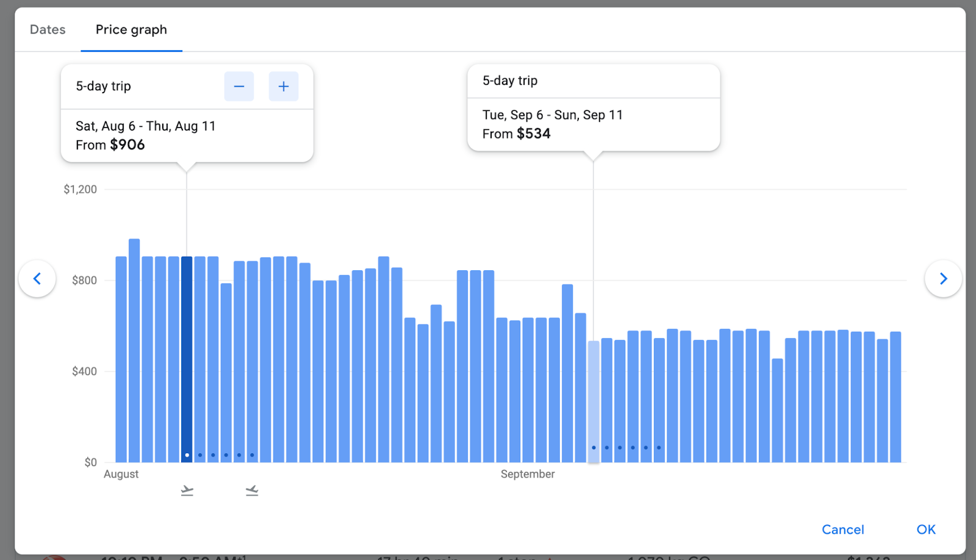Click the "From $534" price text
The height and width of the screenshot is (560, 976).
(517, 134)
